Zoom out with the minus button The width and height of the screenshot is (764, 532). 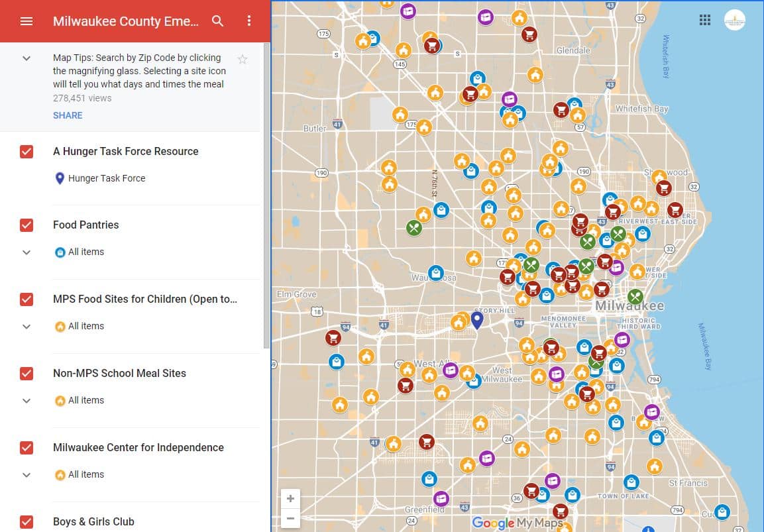290,518
